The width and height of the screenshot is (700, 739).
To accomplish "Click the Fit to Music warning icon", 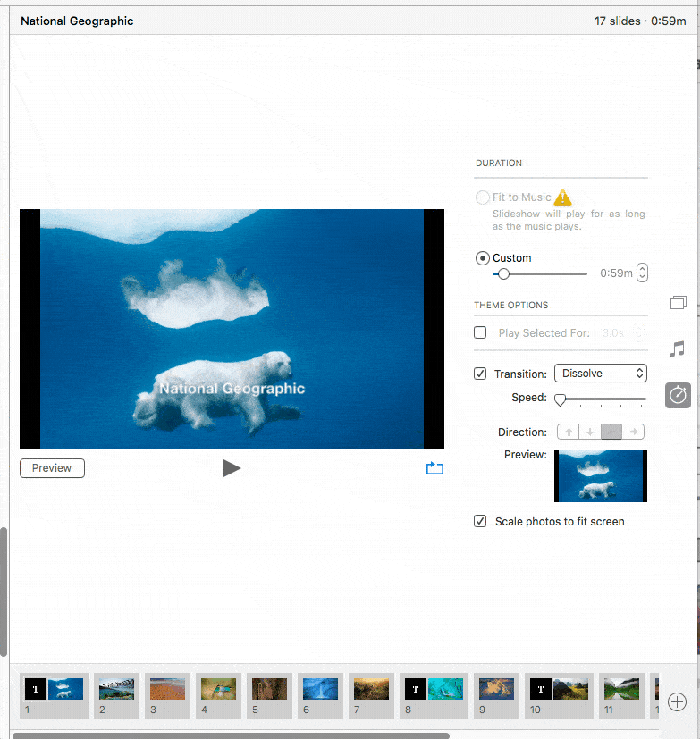I will [x=562, y=197].
